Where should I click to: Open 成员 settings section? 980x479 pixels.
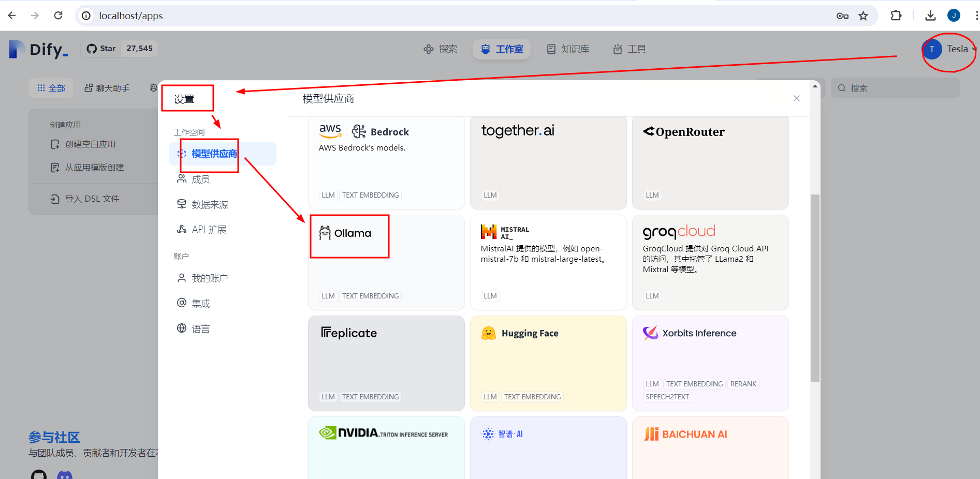223,179
